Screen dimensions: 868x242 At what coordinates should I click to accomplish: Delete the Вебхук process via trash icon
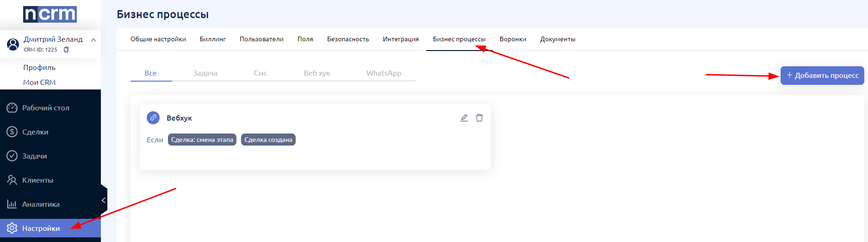pos(479,118)
